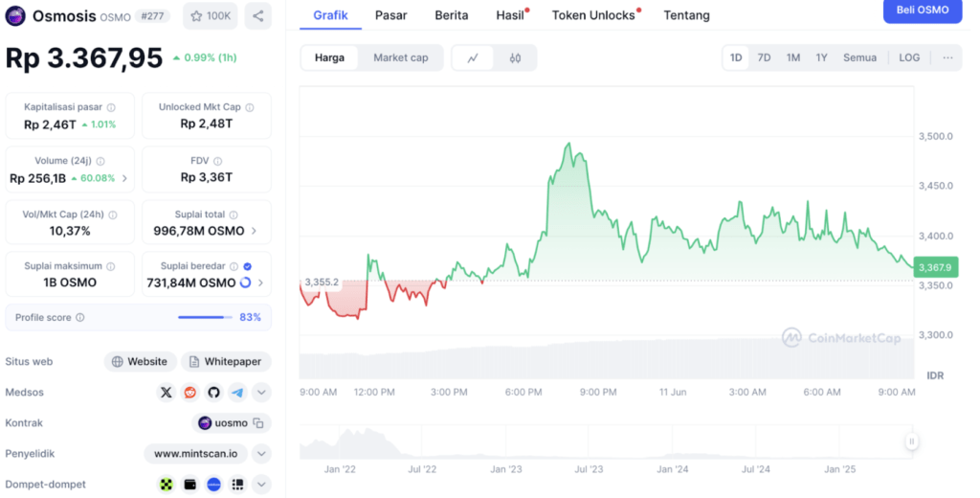Show info for Volume (24j)

coord(100,162)
